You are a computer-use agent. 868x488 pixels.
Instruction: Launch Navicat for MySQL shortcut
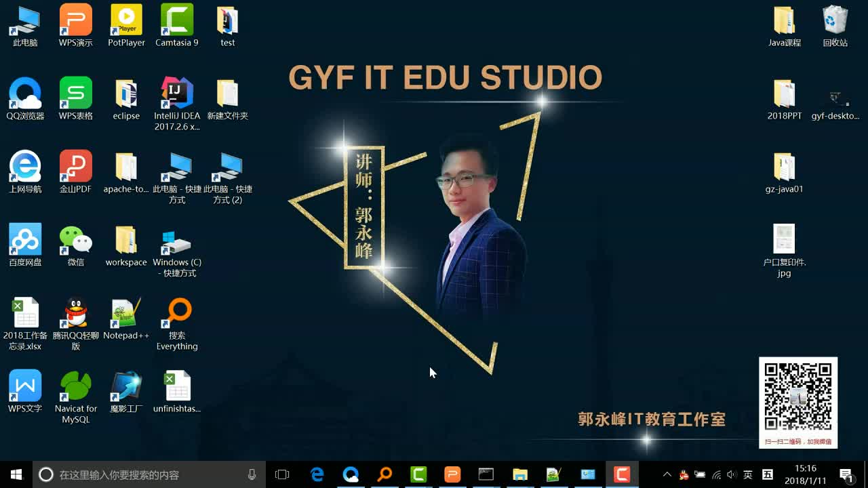[x=76, y=397]
